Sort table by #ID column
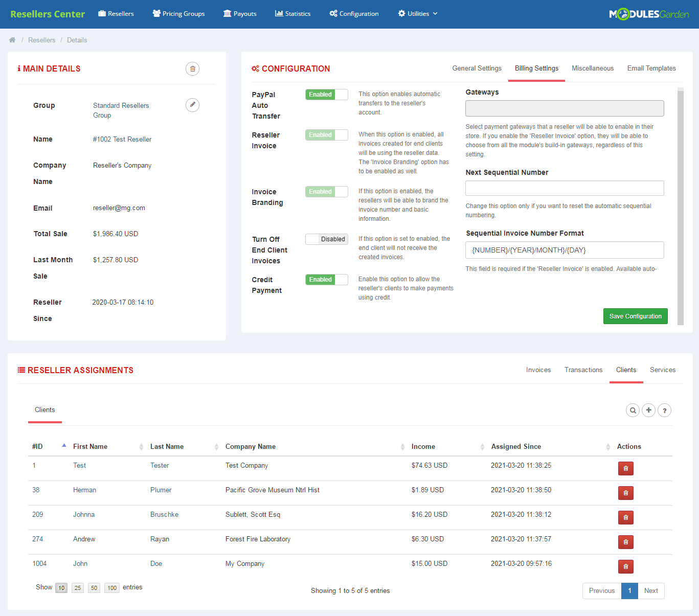This screenshot has width=699, height=616. click(x=49, y=446)
